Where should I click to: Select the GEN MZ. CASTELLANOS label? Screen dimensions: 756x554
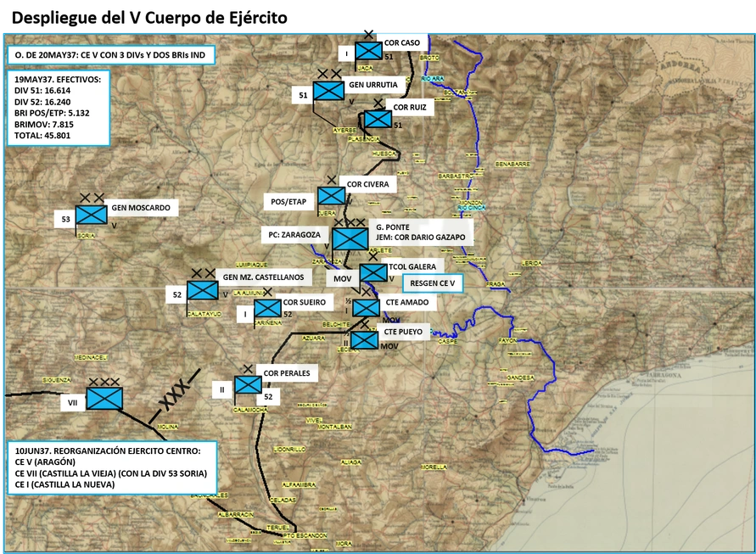[x=263, y=277]
